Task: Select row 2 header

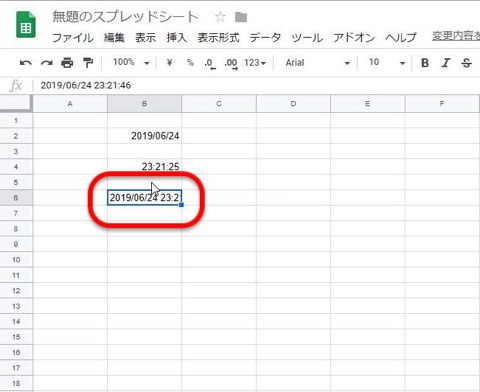Action: pyautogui.click(x=16, y=136)
